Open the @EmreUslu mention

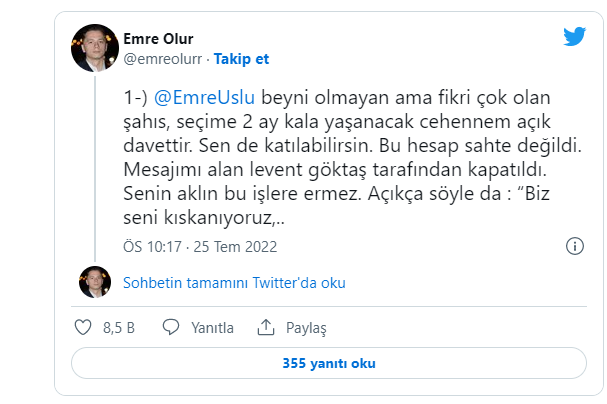coord(204,97)
